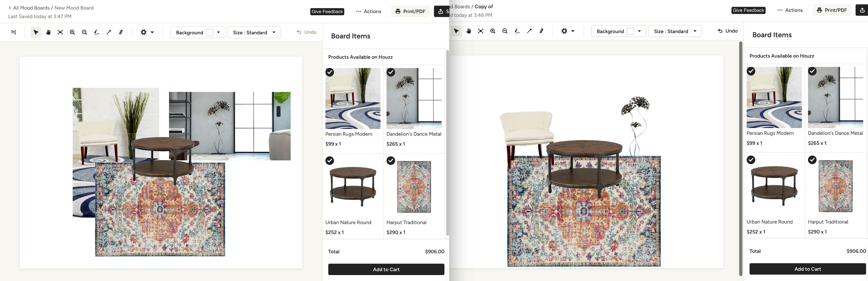Choose the Hand pan tool in New Mood Board window
The width and height of the screenshot is (868, 281).
[48, 32]
